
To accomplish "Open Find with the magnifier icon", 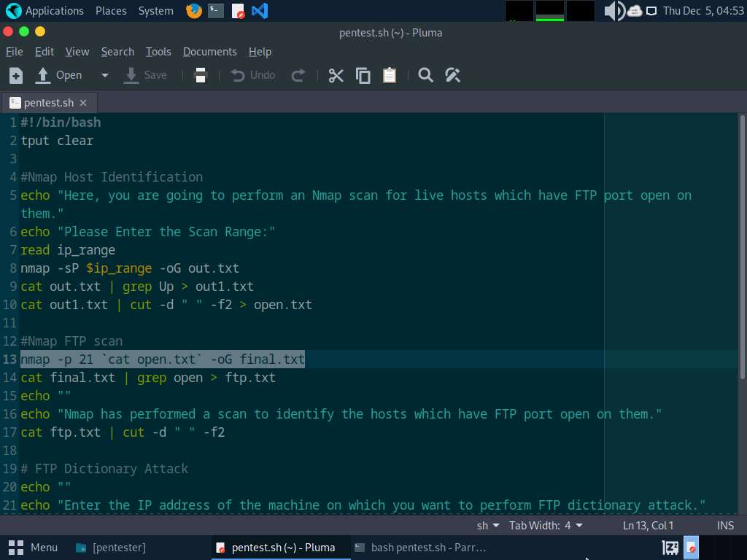I will click(x=425, y=75).
